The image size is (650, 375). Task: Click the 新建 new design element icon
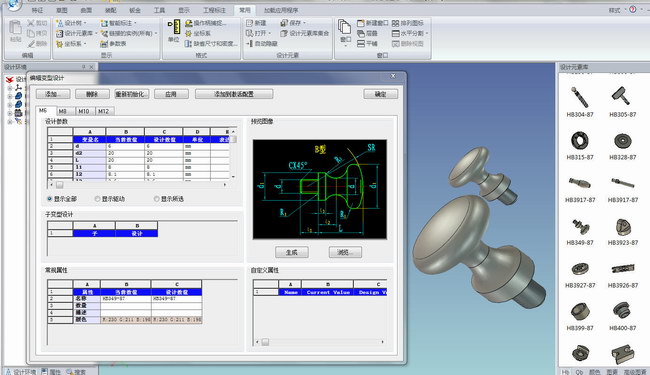pyautogui.click(x=249, y=23)
